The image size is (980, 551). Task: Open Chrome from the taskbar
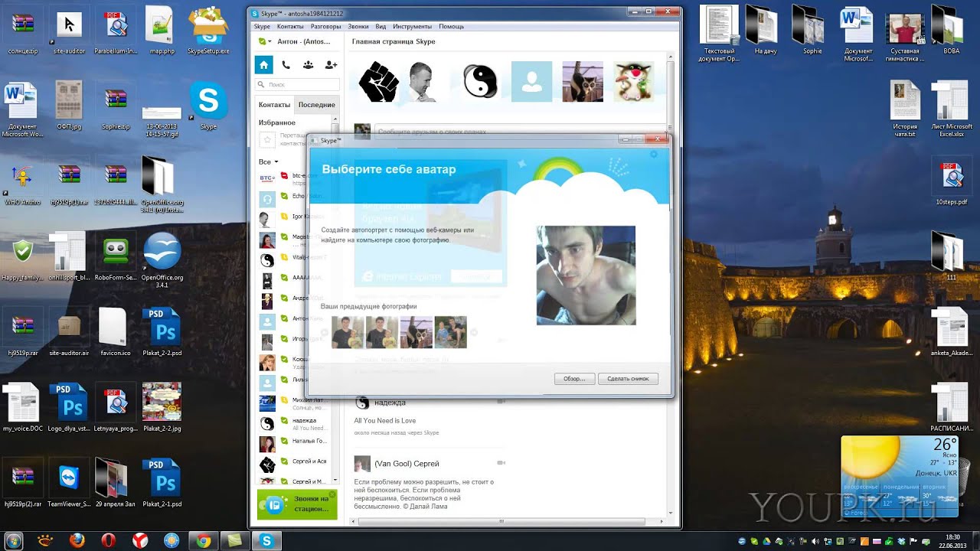pos(204,540)
